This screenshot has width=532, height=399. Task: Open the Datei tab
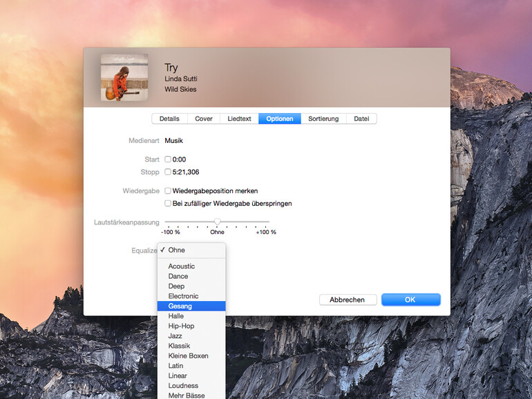click(x=361, y=119)
